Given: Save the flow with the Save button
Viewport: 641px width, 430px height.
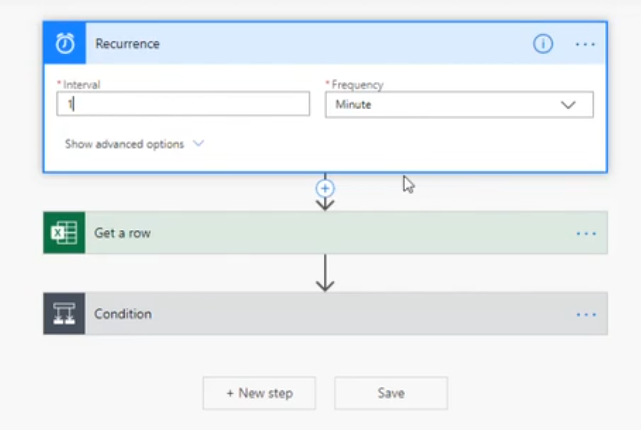Looking at the screenshot, I should tap(391, 393).
